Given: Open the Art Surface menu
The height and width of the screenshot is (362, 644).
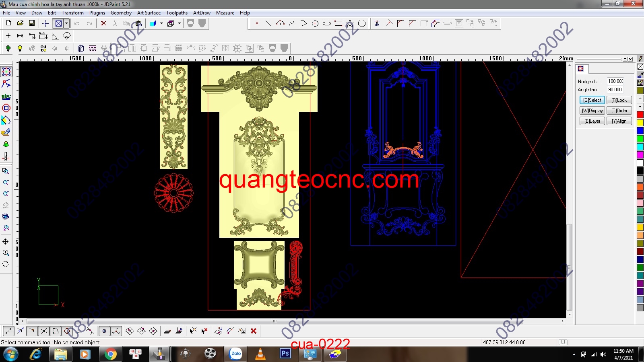Looking at the screenshot, I should pos(149,13).
